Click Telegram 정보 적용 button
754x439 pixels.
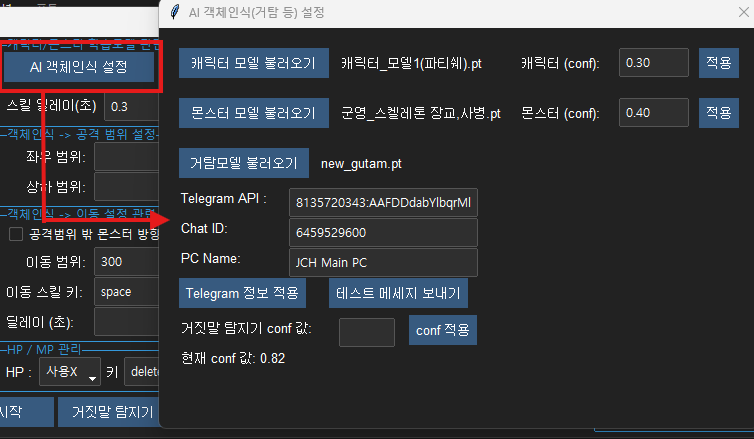[x=242, y=293]
